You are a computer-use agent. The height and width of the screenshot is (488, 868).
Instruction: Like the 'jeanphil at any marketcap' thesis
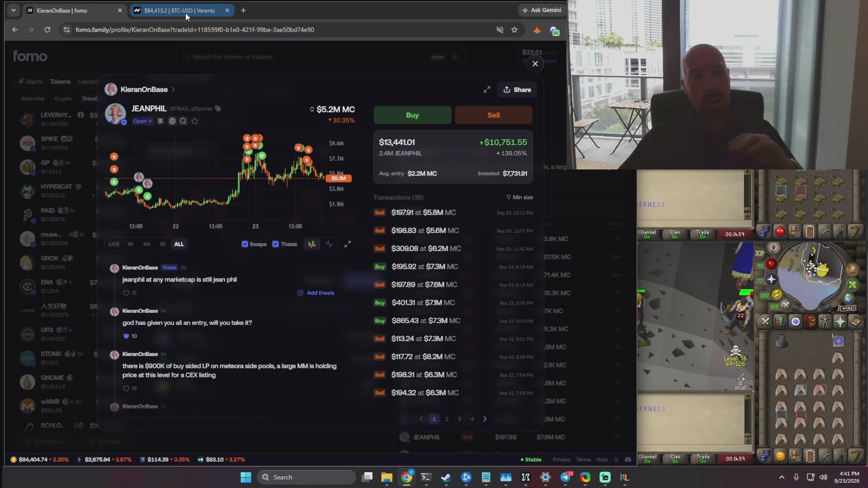pos(126,293)
